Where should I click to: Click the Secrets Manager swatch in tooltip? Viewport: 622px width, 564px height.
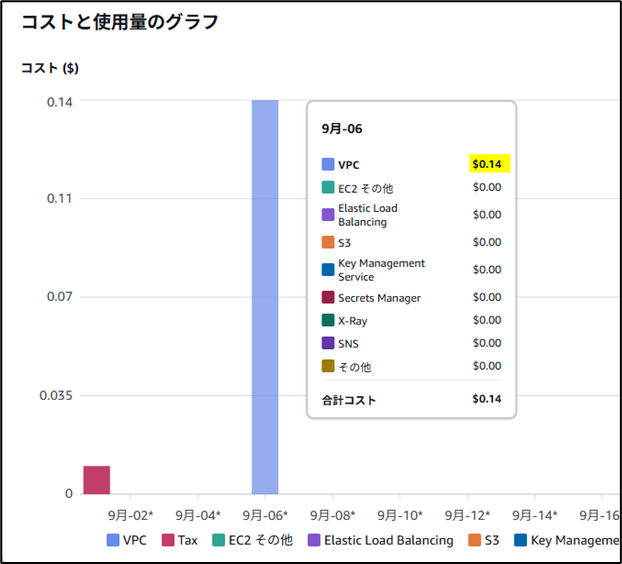[x=328, y=298]
